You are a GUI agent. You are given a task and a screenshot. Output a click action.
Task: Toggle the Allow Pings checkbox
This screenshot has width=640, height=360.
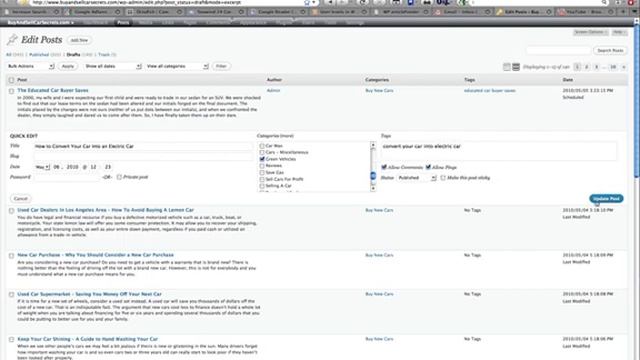pos(428,167)
